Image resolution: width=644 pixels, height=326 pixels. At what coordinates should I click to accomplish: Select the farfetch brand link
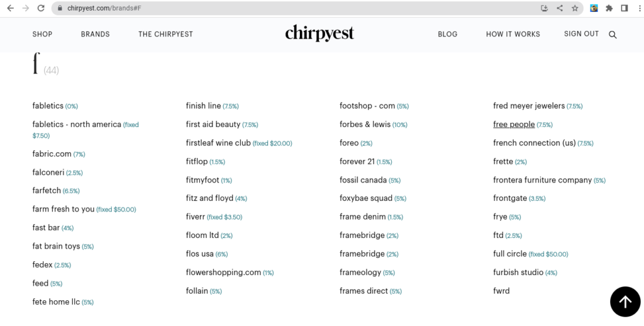coord(47,191)
